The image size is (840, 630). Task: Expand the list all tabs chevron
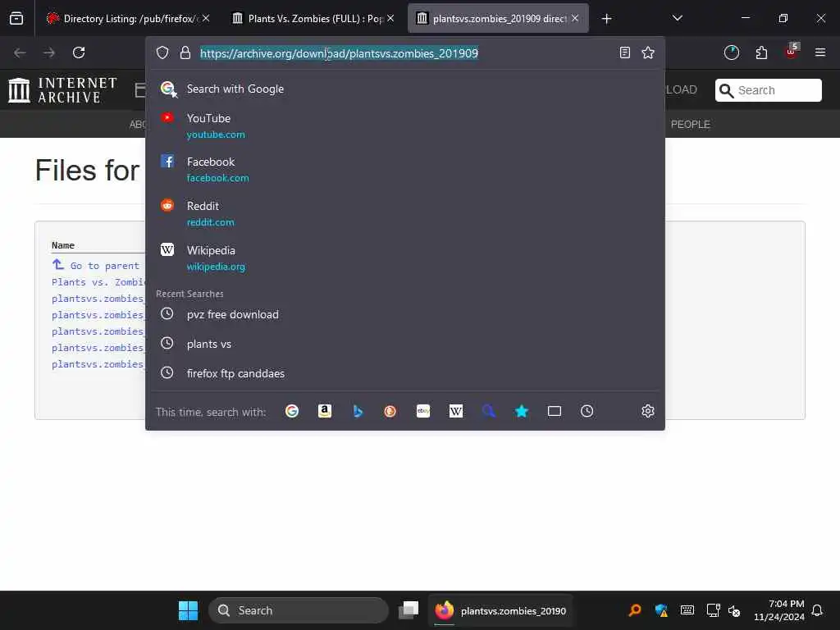click(x=677, y=18)
